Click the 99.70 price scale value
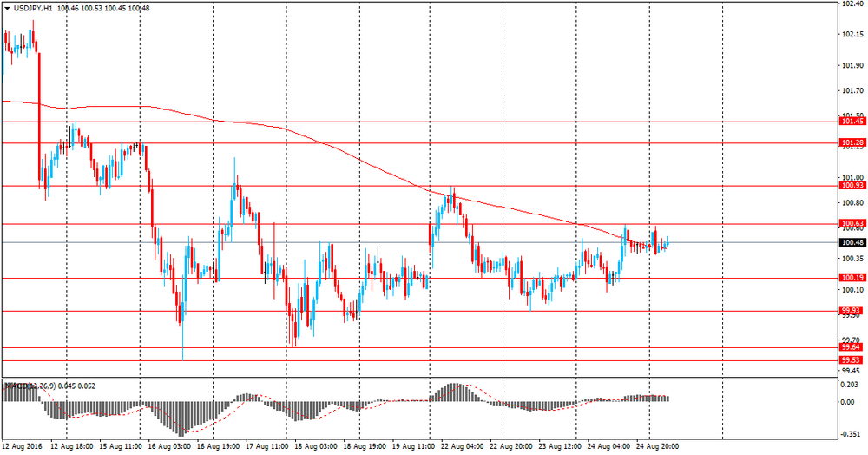This screenshot has height=455, width=868. (851, 340)
